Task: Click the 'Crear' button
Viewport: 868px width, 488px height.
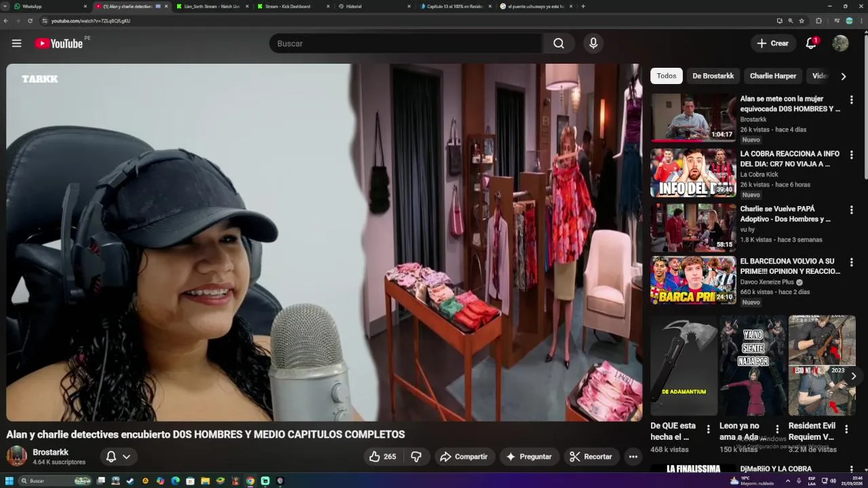Action: [774, 43]
